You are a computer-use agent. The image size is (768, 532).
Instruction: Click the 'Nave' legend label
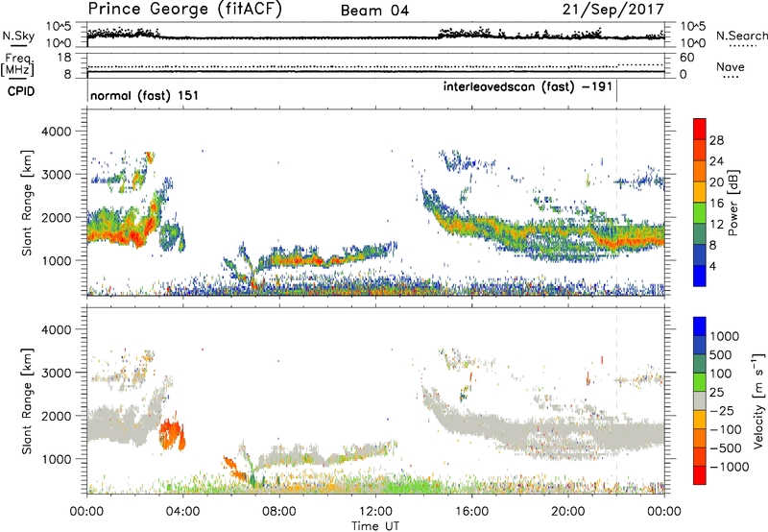tap(731, 66)
